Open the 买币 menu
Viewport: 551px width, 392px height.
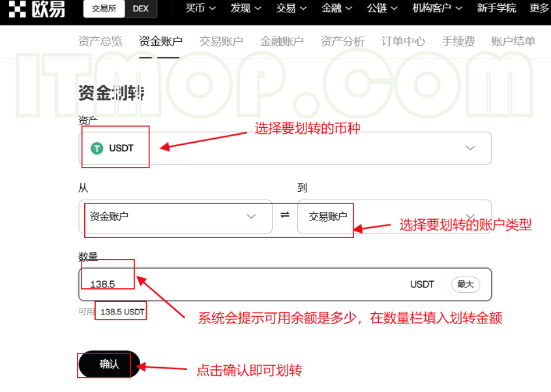(x=200, y=8)
